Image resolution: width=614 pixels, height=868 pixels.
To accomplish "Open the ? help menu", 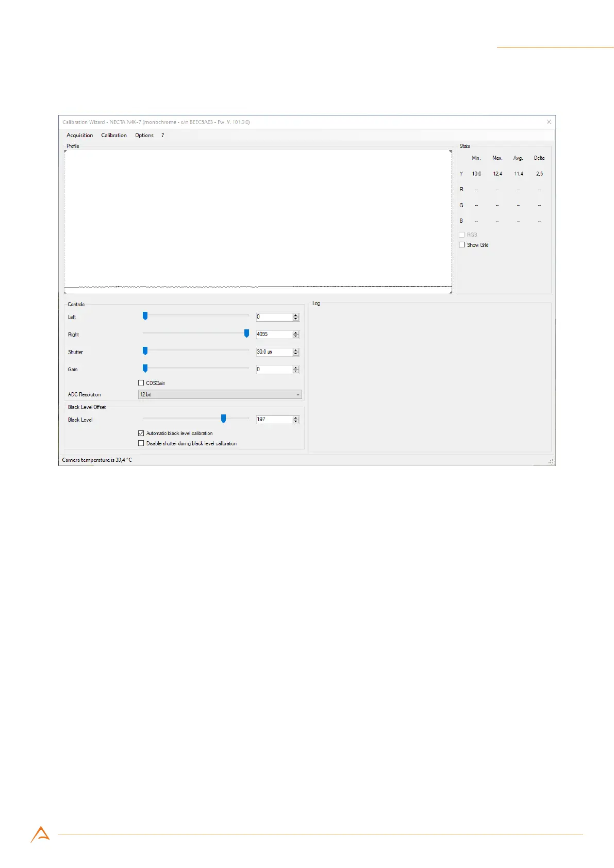I will [x=162, y=135].
